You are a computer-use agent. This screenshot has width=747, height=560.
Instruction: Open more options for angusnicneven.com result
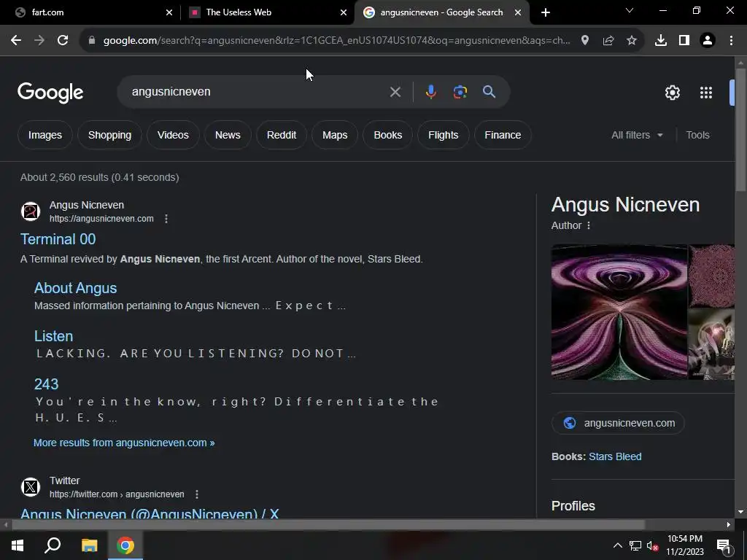[x=166, y=219]
